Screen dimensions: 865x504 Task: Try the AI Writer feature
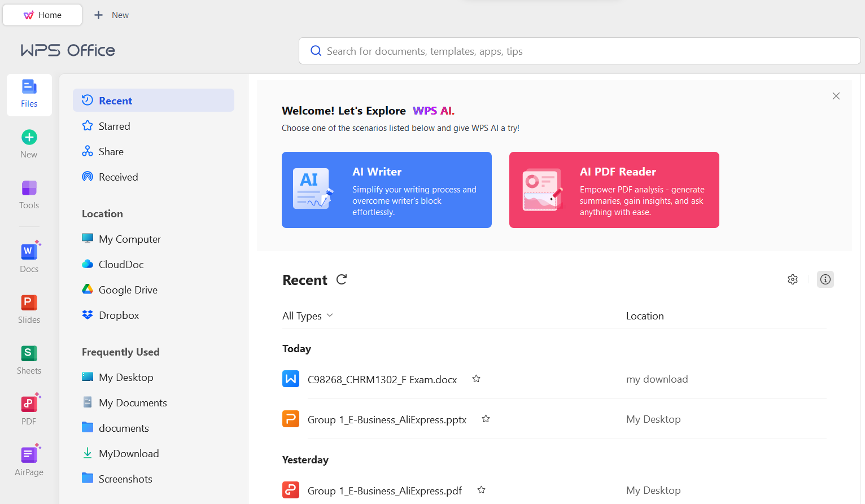(x=387, y=190)
